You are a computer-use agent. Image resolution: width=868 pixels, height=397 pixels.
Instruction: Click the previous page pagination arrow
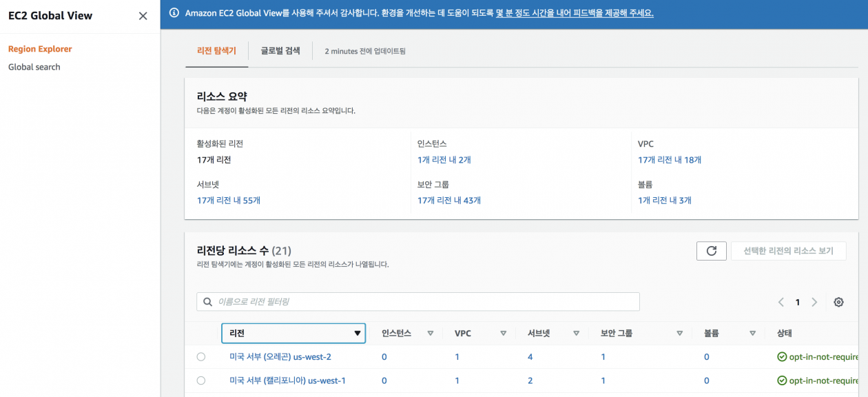click(781, 301)
